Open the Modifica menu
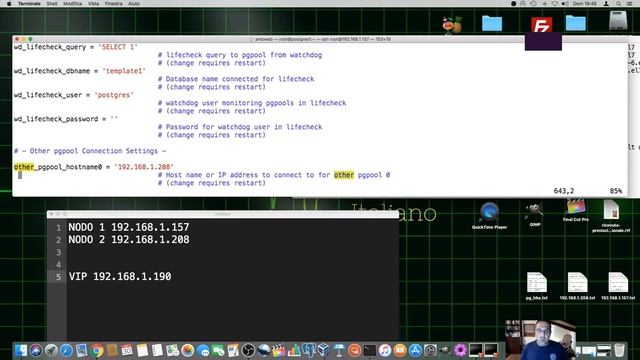 point(73,3)
